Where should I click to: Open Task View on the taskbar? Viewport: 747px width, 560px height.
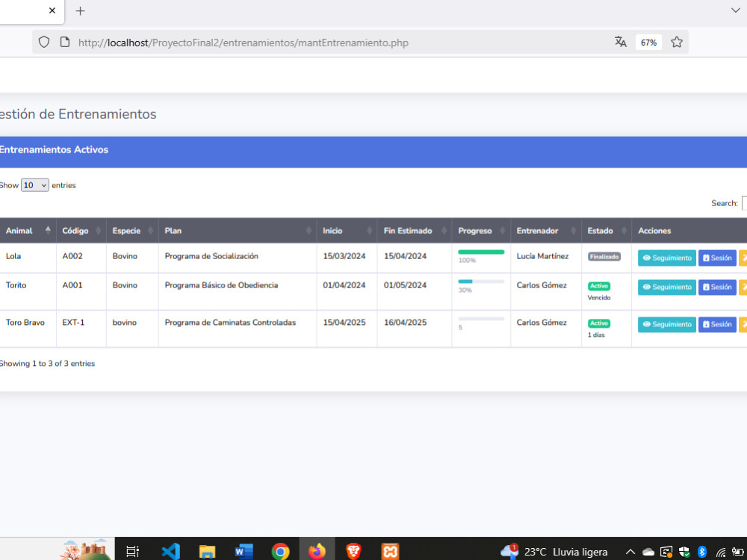[x=132, y=552]
